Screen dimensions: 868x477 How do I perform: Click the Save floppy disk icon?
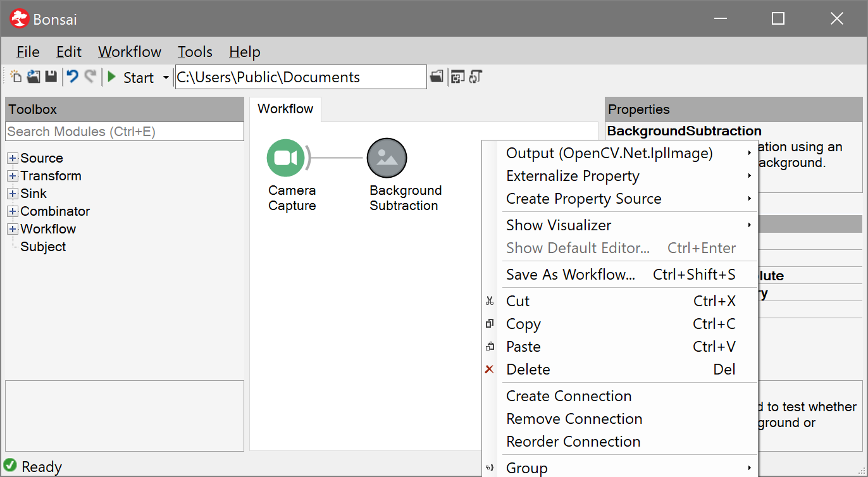(51, 77)
